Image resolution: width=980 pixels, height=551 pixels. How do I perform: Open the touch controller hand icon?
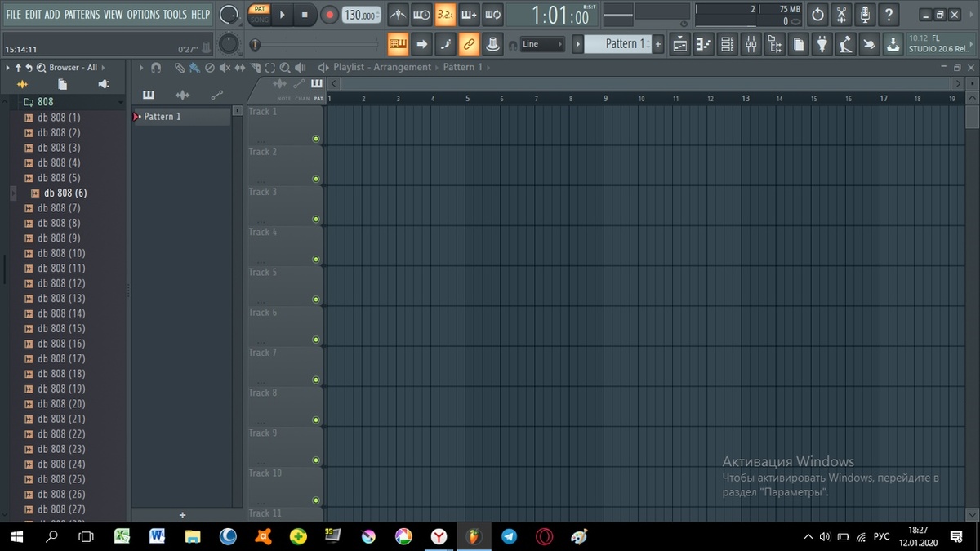[870, 44]
